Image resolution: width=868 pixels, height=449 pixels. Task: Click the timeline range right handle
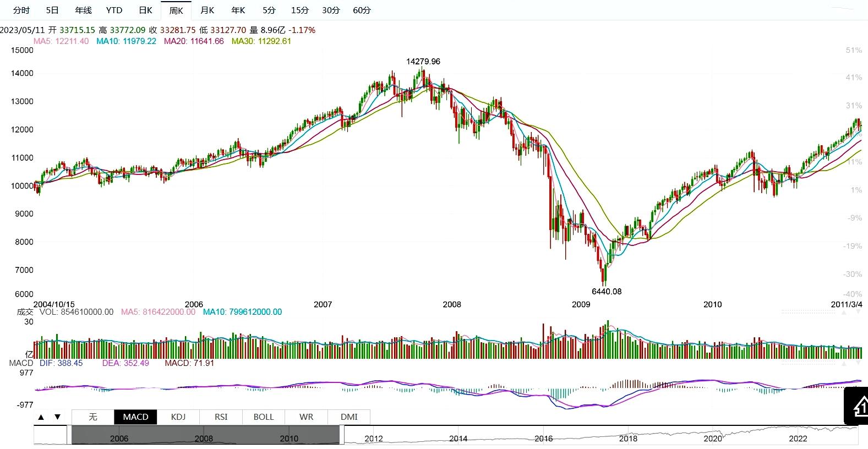point(342,435)
